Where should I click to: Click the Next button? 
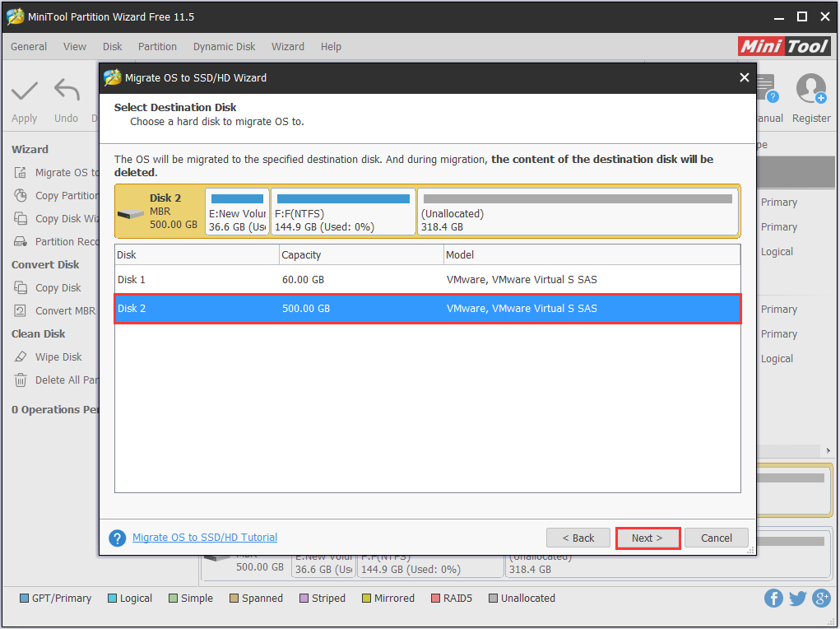pos(647,538)
